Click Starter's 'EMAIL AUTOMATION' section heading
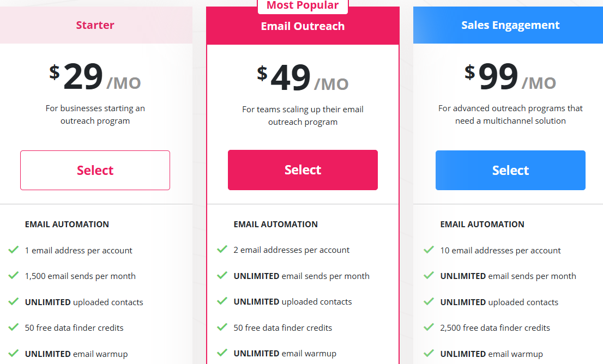603x364 pixels. (67, 224)
